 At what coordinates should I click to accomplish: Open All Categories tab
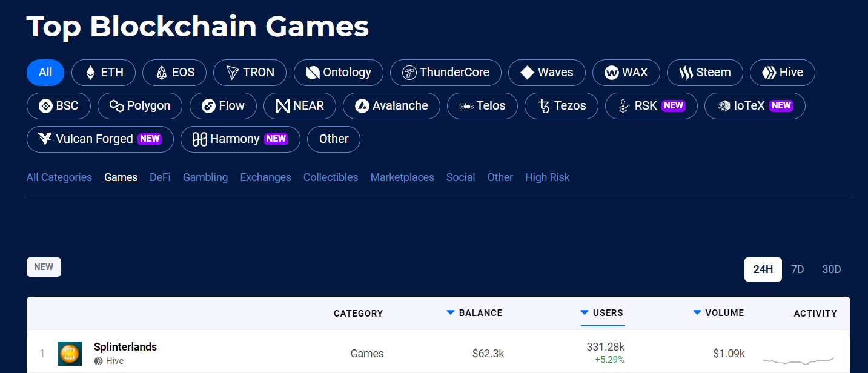click(59, 177)
